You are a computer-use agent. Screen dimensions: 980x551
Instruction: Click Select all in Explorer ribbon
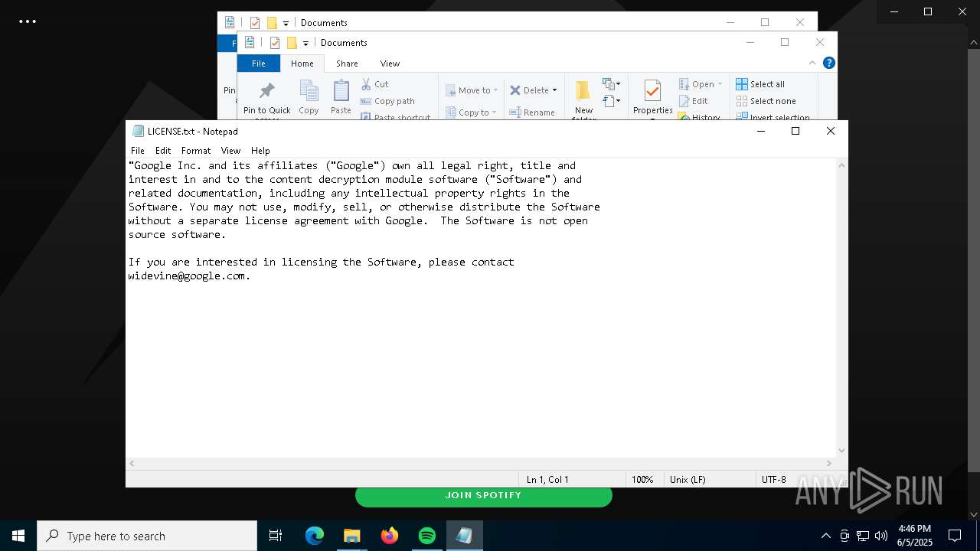760,84
